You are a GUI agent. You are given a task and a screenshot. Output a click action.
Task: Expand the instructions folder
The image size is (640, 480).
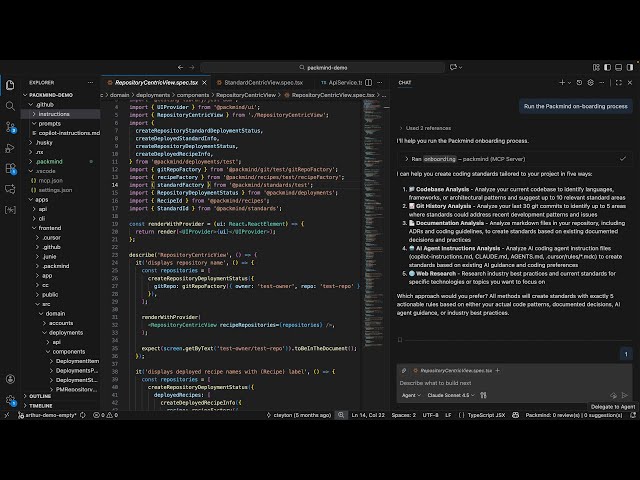(x=61, y=114)
